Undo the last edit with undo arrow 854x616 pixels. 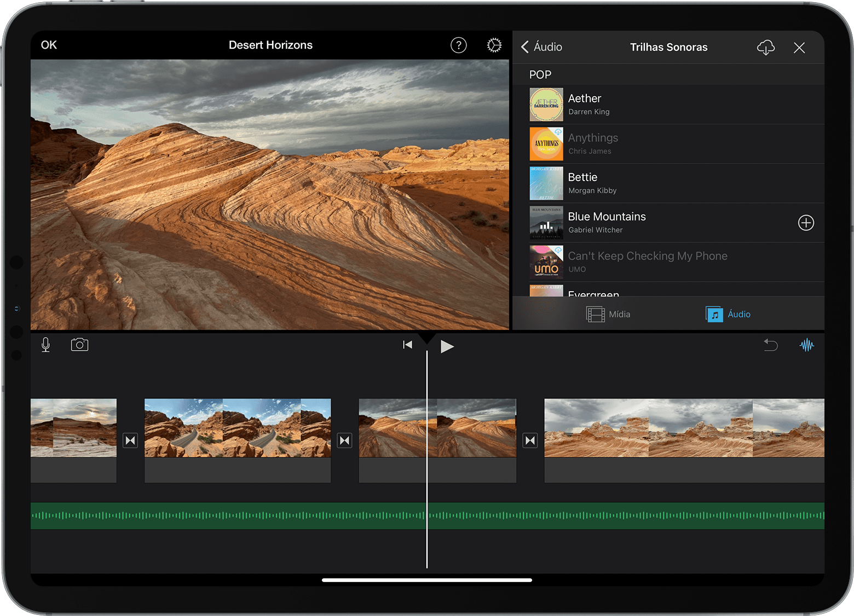pos(771,345)
